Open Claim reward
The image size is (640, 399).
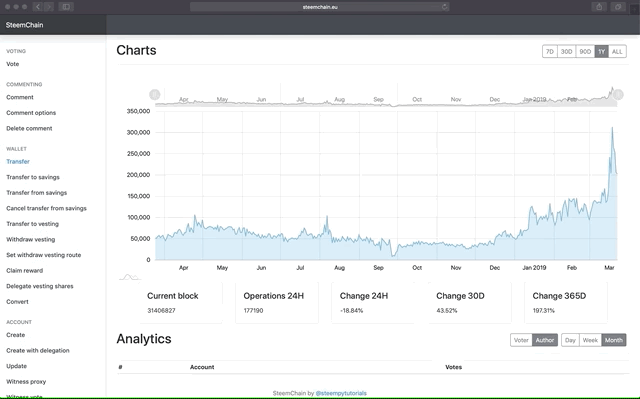coord(24,270)
